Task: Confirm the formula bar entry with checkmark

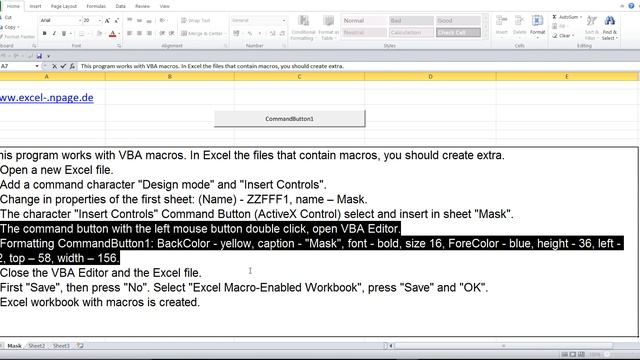Action: pyautogui.click(x=63, y=66)
